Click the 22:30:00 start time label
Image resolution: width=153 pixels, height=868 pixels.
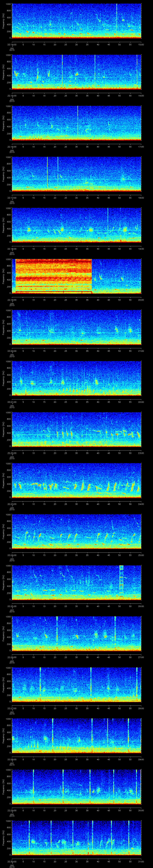pos(12,862)
